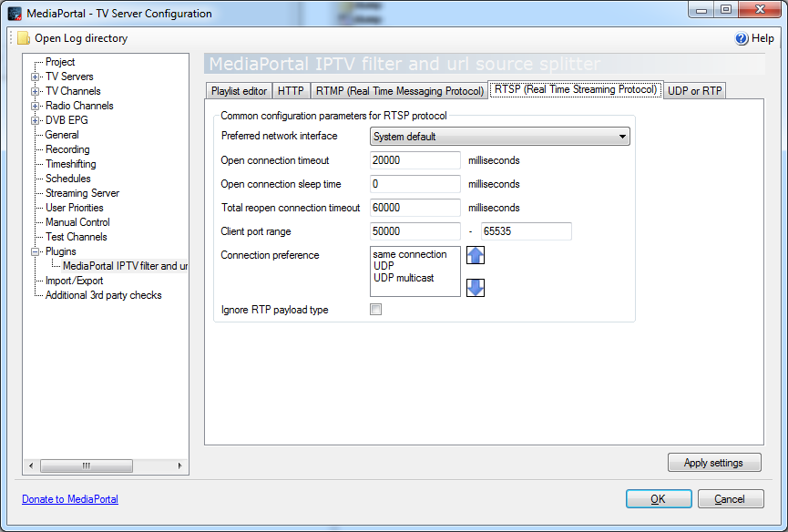Select MediaPortal IPTV filter tree item
This screenshot has height=532, width=788.
click(125, 266)
